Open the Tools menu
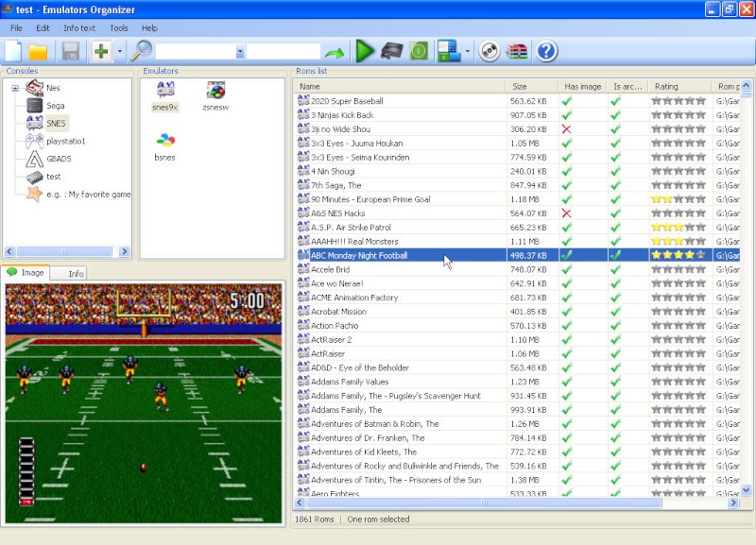Image resolution: width=756 pixels, height=545 pixels. tap(119, 28)
